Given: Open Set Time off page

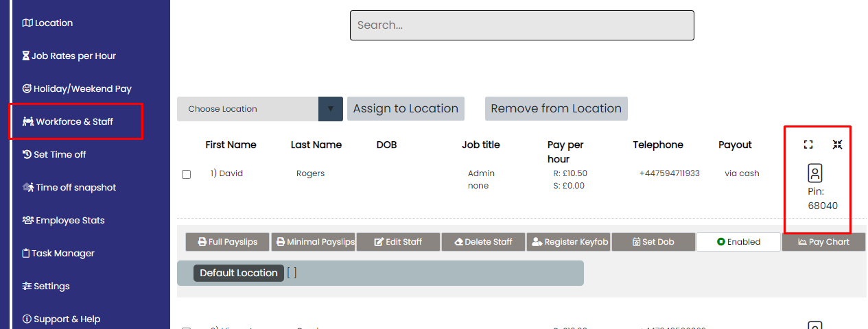Looking at the screenshot, I should click(x=54, y=154).
